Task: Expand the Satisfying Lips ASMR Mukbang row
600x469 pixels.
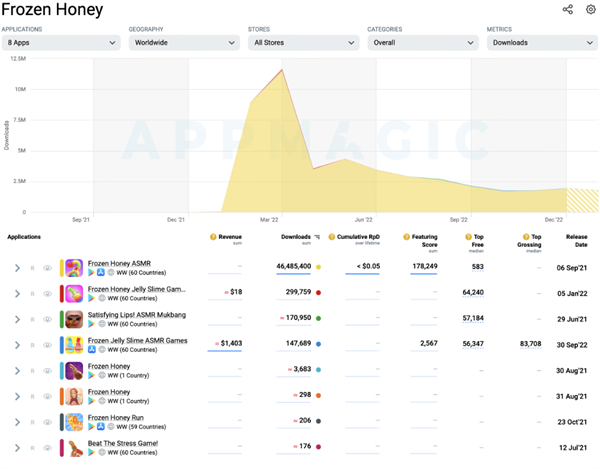Action: (17, 319)
